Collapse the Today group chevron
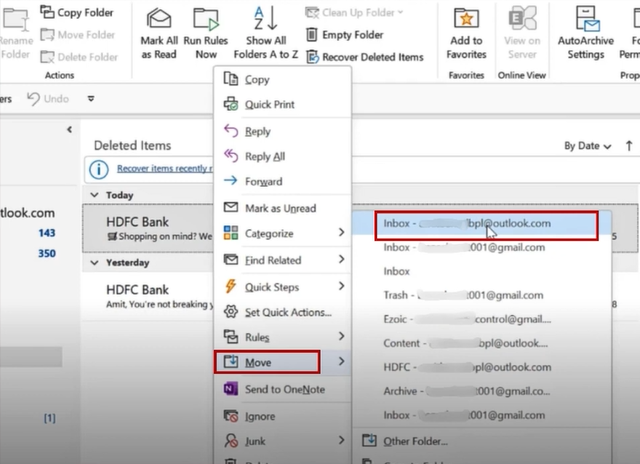 pyautogui.click(x=94, y=195)
